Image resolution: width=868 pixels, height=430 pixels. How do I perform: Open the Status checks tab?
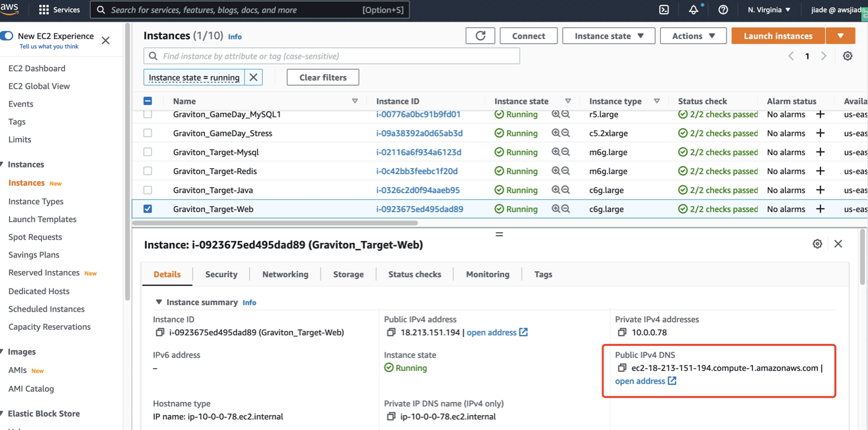(x=414, y=274)
